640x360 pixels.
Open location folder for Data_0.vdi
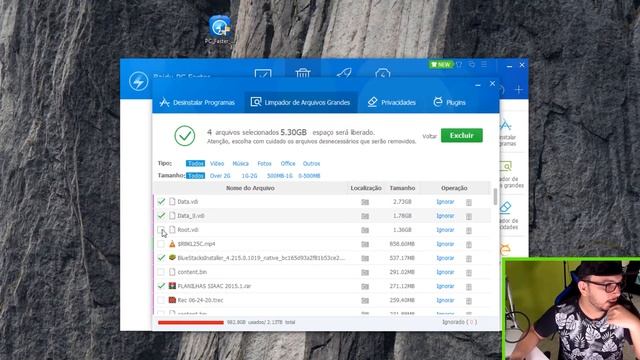(365, 216)
